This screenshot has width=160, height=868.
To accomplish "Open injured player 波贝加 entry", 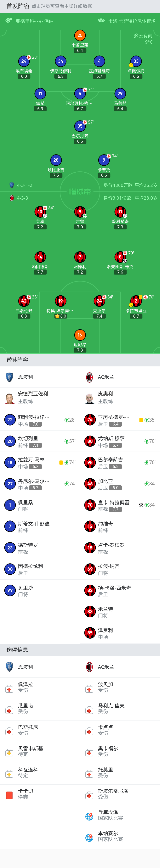I will (x=120, y=687).
